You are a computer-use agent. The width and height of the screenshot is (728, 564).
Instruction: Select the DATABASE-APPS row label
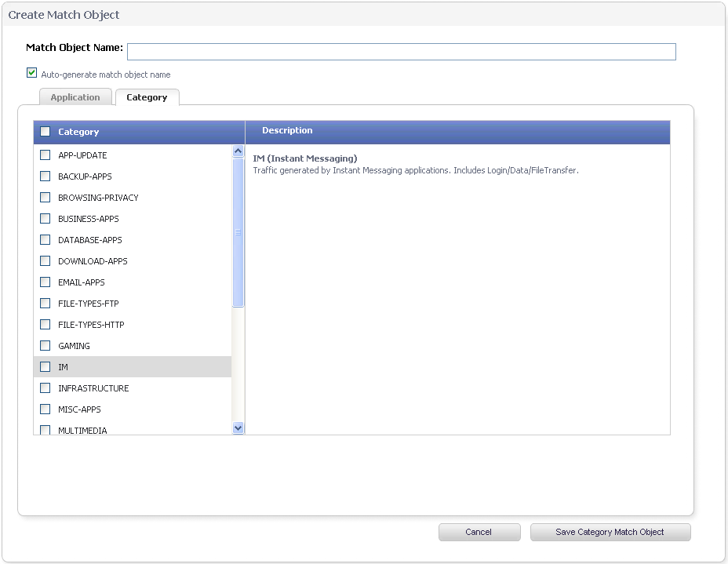tap(90, 240)
